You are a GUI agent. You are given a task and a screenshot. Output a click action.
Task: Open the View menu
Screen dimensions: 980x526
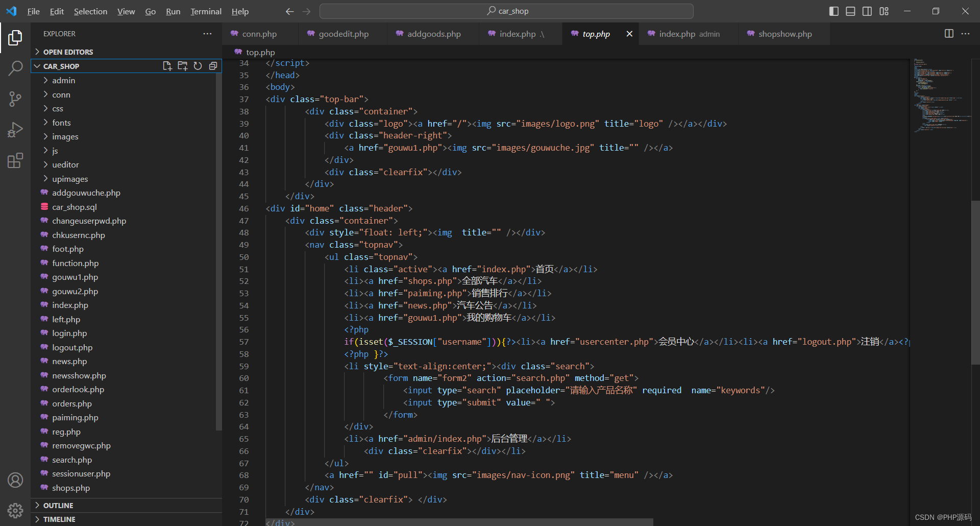[x=126, y=11]
